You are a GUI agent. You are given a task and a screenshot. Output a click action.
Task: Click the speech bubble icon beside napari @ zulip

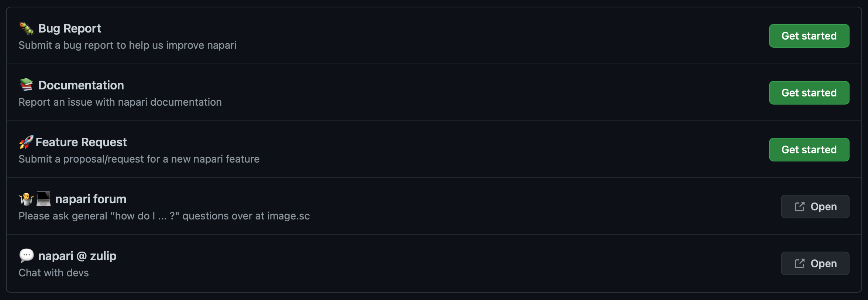point(27,256)
